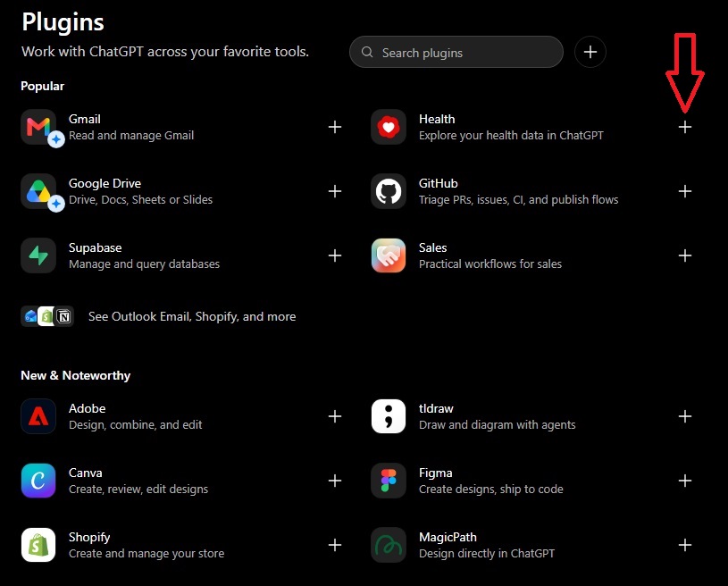Click the 'Design directly in ChatGPT' description

(x=487, y=553)
